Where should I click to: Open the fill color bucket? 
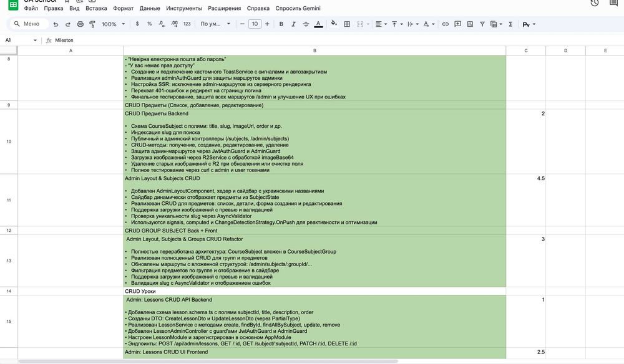[334, 24]
